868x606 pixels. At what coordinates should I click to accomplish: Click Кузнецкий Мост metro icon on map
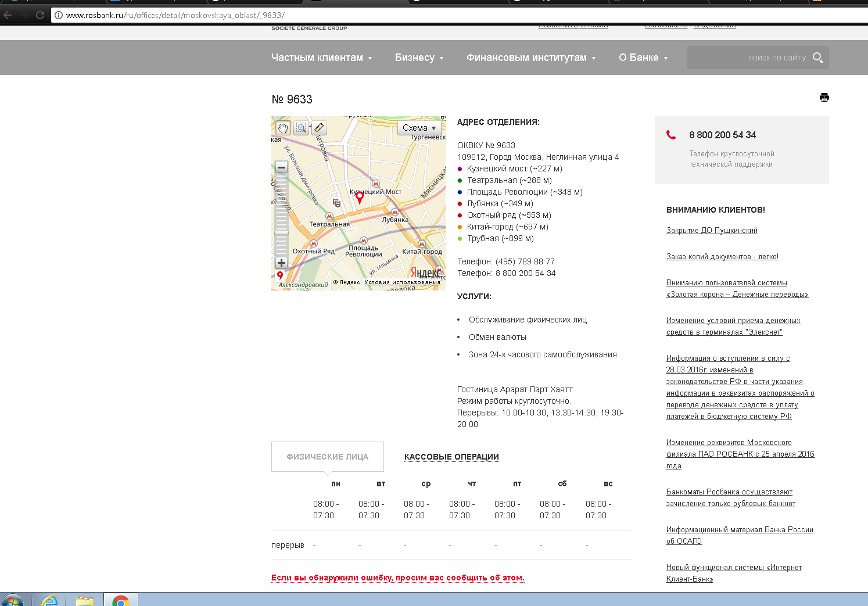pyautogui.click(x=375, y=184)
